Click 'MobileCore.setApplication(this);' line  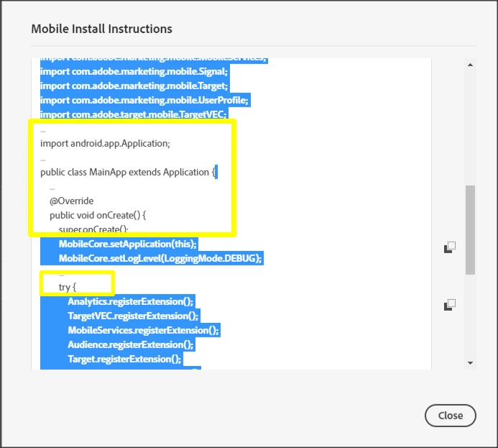[x=128, y=244]
